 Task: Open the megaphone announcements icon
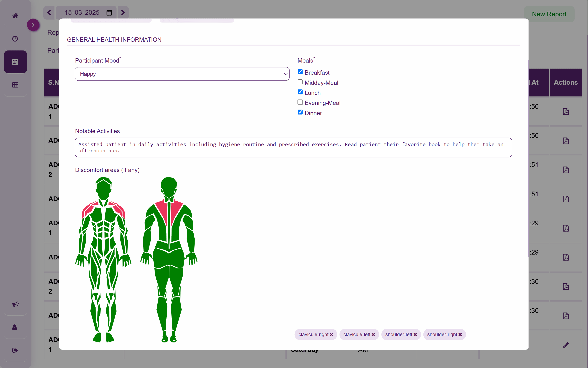[15, 304]
